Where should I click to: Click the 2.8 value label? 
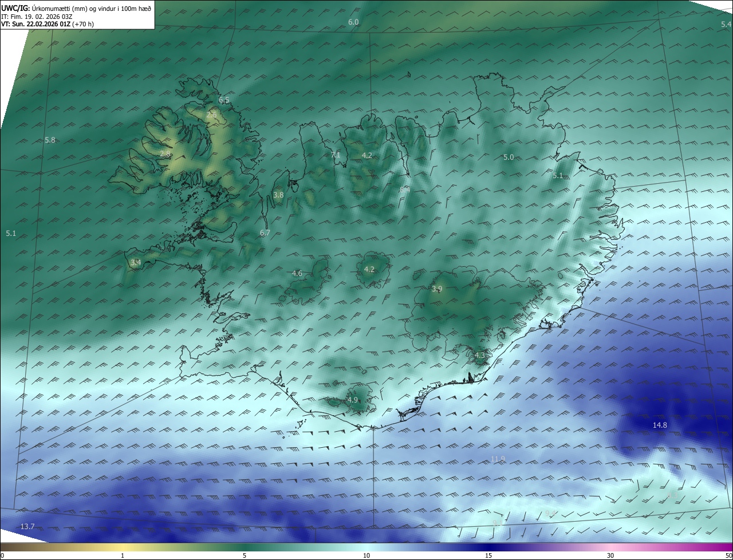pyautogui.click(x=165, y=154)
